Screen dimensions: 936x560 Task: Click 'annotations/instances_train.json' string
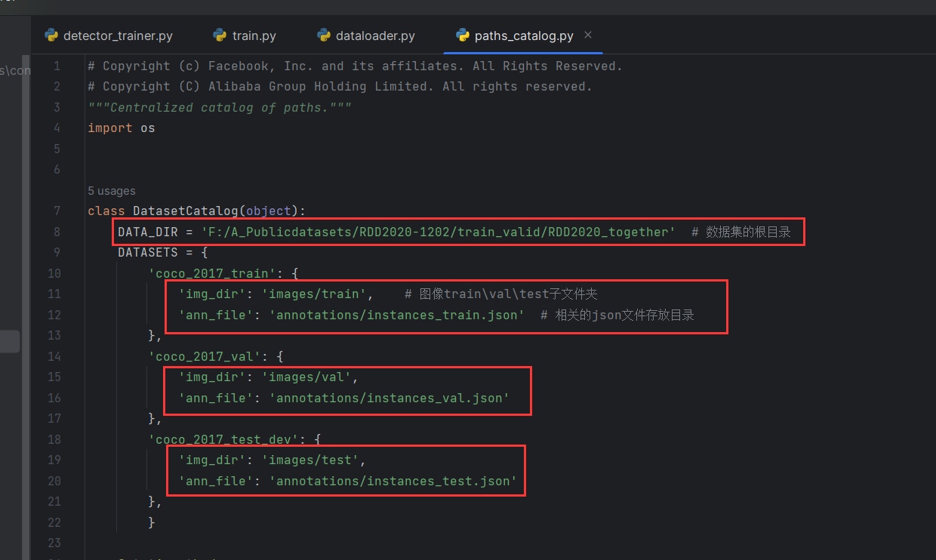pos(397,315)
